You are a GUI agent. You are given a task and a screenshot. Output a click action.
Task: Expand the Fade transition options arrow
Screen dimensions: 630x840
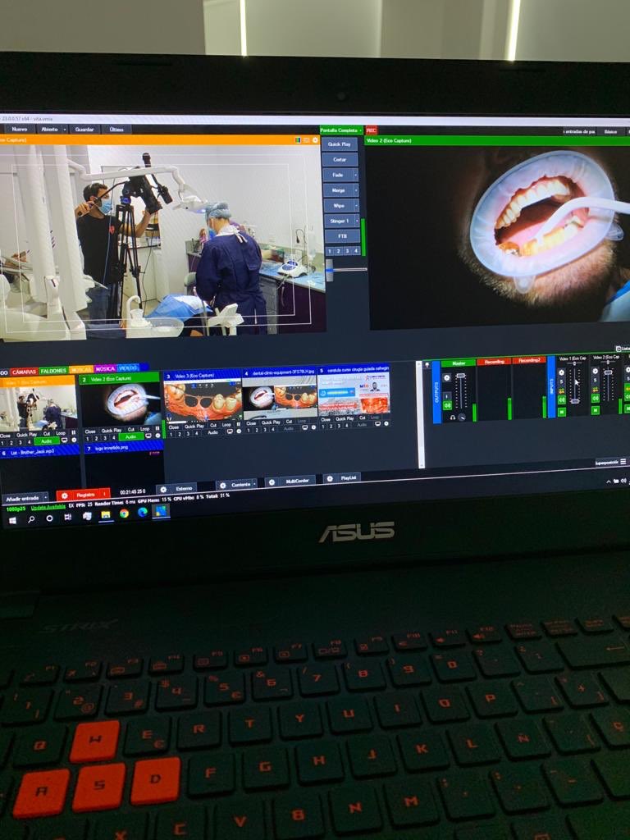356,176
